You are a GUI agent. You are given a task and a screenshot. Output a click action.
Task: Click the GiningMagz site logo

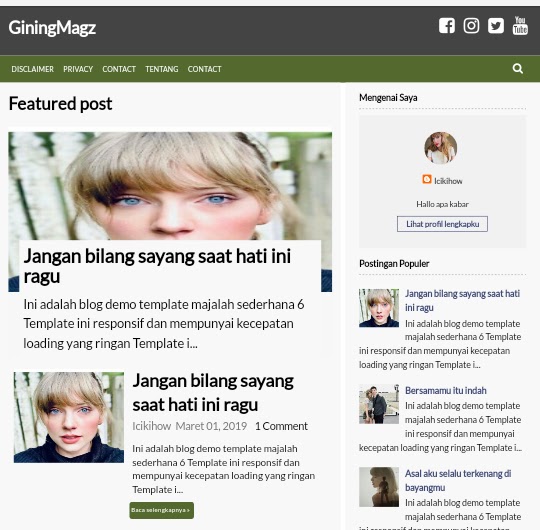click(x=52, y=28)
